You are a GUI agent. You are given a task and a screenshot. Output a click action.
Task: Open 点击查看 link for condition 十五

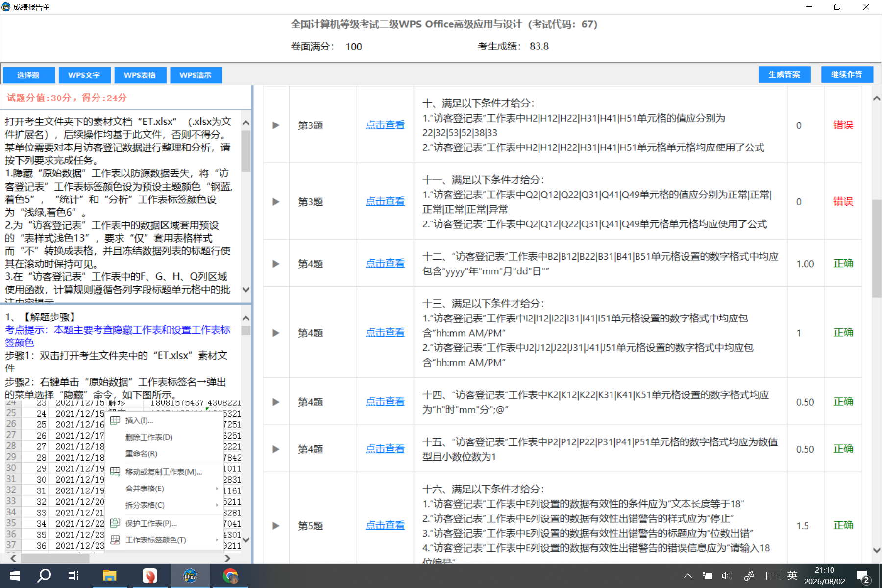tap(385, 449)
